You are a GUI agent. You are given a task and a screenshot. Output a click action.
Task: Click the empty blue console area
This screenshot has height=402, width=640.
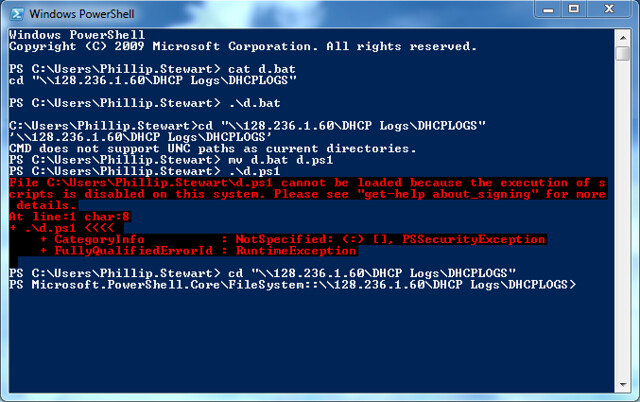[310, 341]
